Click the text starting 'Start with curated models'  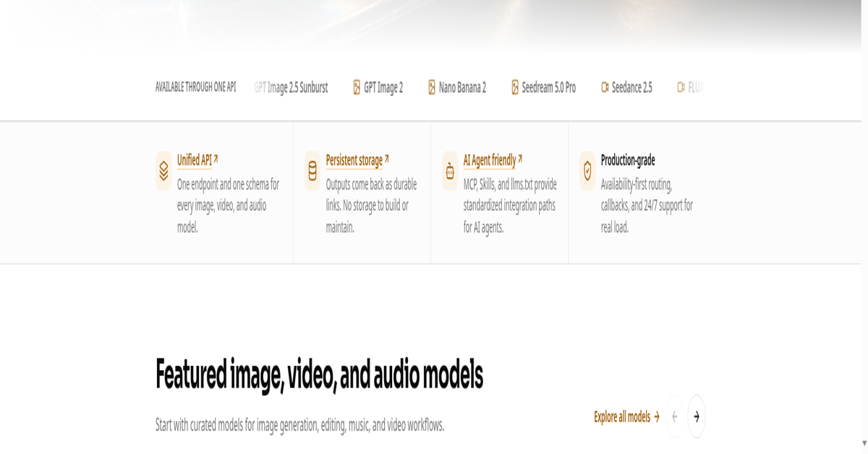coord(299,425)
